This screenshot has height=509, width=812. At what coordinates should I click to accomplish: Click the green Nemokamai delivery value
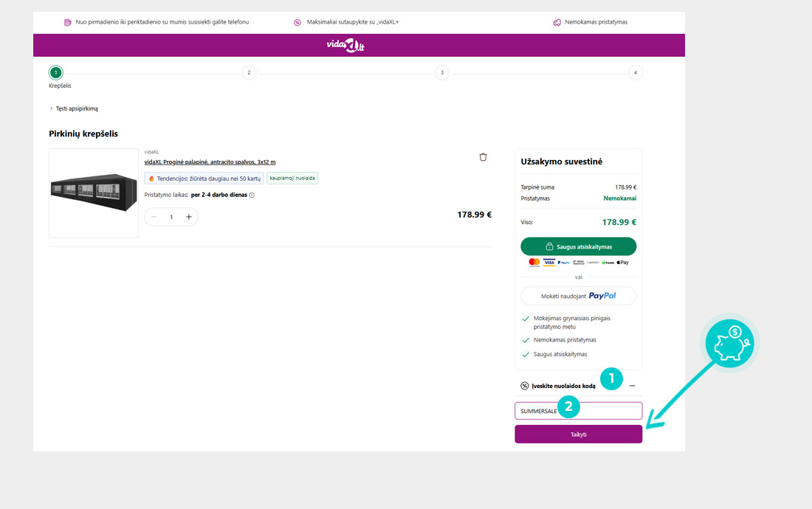coord(620,198)
